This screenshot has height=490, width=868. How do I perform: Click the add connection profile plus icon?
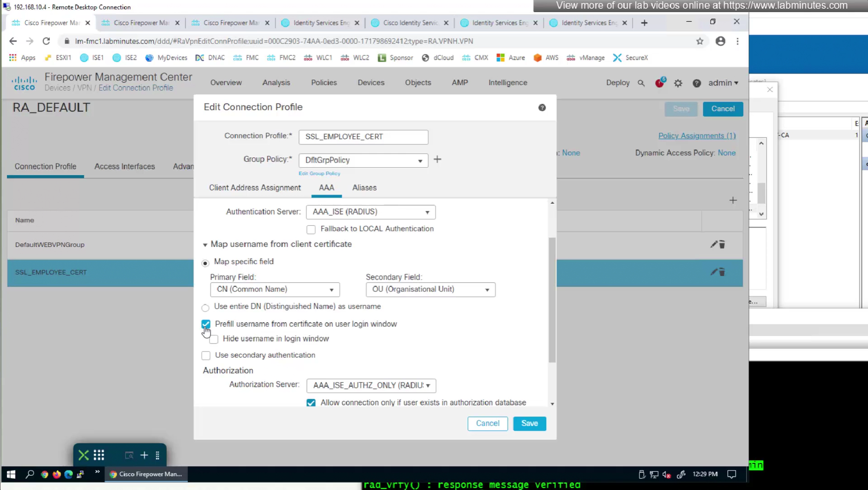point(733,200)
